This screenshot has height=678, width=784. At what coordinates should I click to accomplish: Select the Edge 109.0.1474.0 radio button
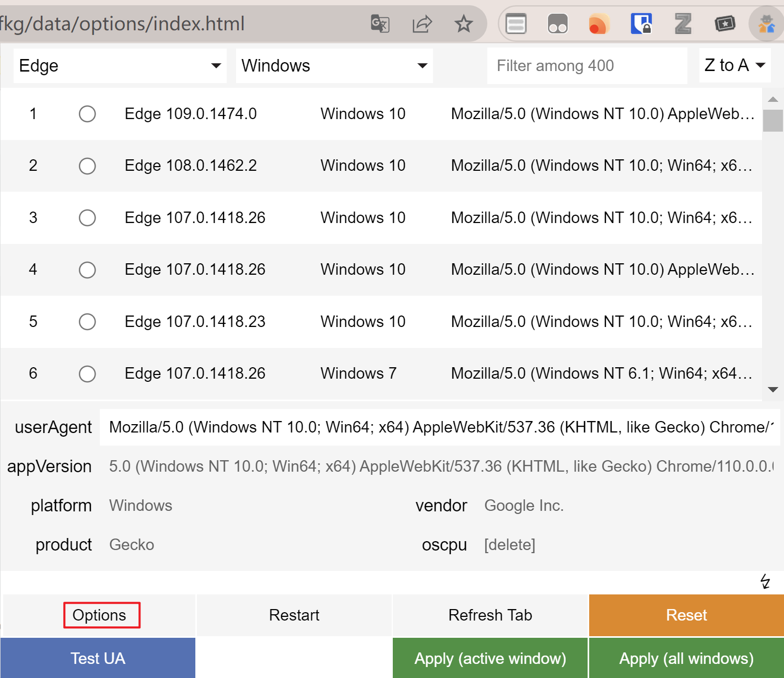pyautogui.click(x=87, y=114)
